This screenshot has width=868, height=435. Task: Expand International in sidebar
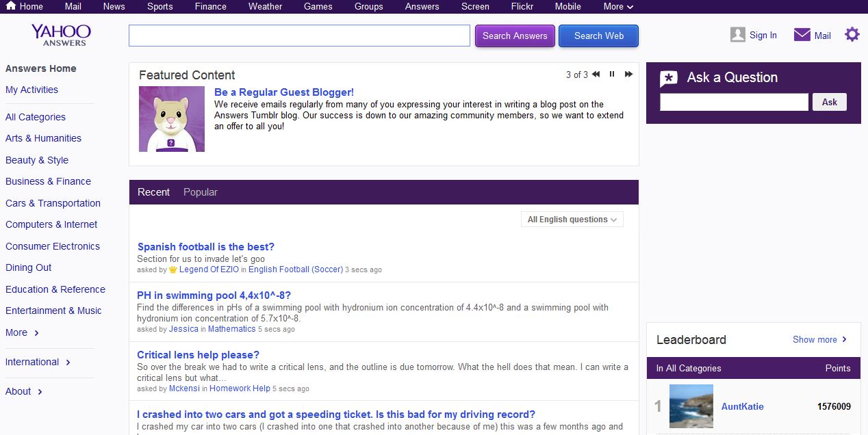tap(38, 362)
